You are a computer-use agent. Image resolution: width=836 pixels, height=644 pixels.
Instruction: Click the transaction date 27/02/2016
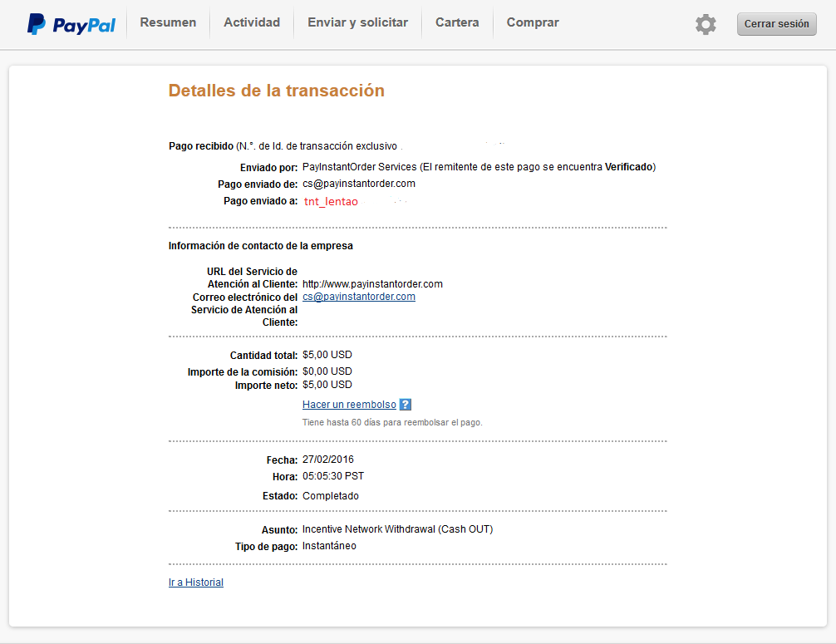[x=327, y=460]
